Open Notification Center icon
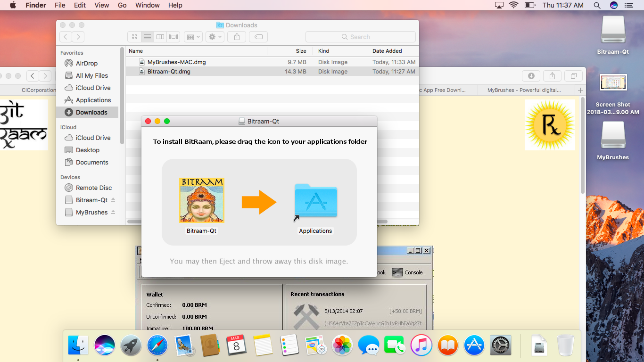The height and width of the screenshot is (362, 644). tap(628, 5)
